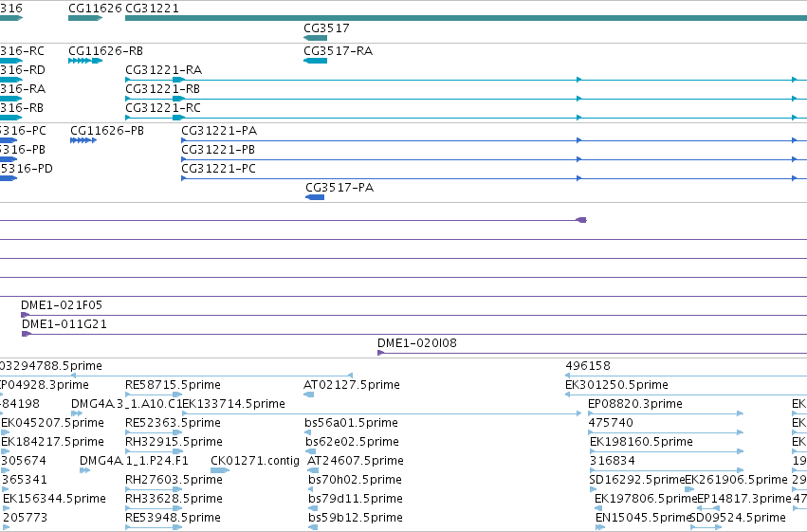Select EST RE53948.5prime
Viewport: 807px width, 532px height.
pos(173,517)
